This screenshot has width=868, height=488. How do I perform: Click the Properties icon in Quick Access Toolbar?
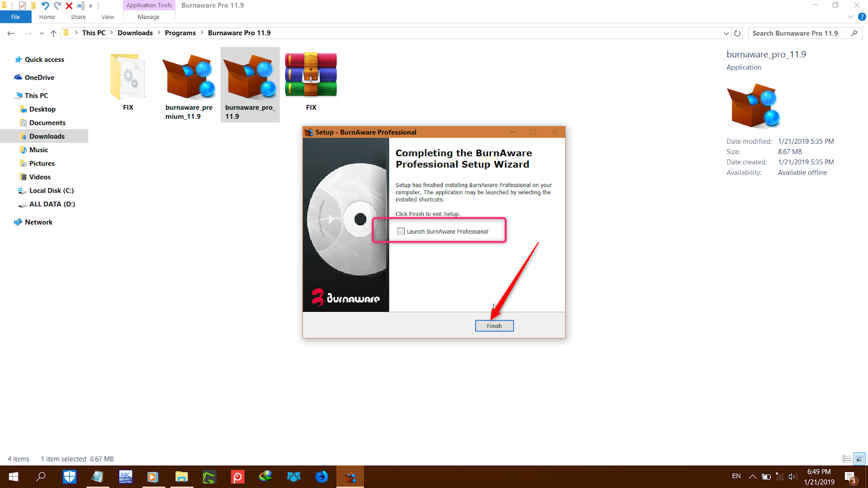(22, 5)
